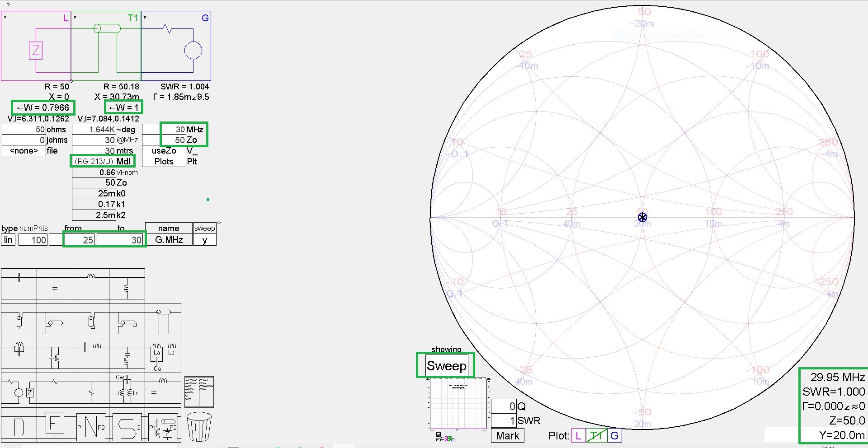This screenshot has height=448, width=868.
Task: Select the generator and load Z component
Action: 19,389
